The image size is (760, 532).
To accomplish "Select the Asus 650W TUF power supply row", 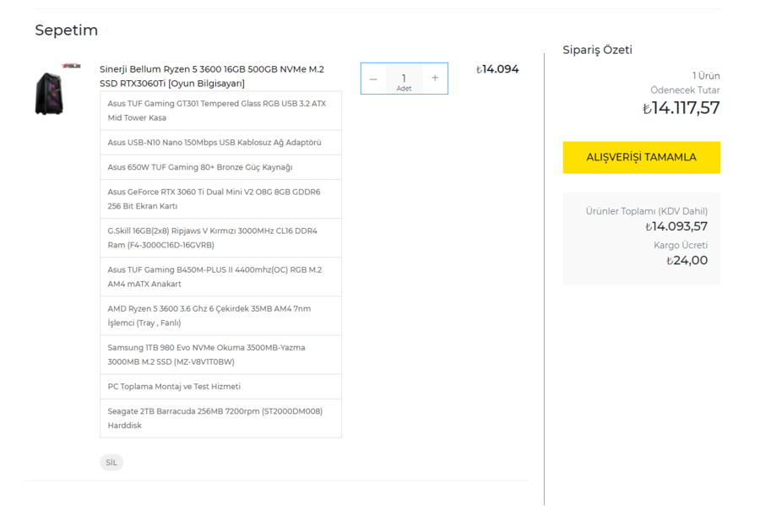I will click(x=220, y=167).
